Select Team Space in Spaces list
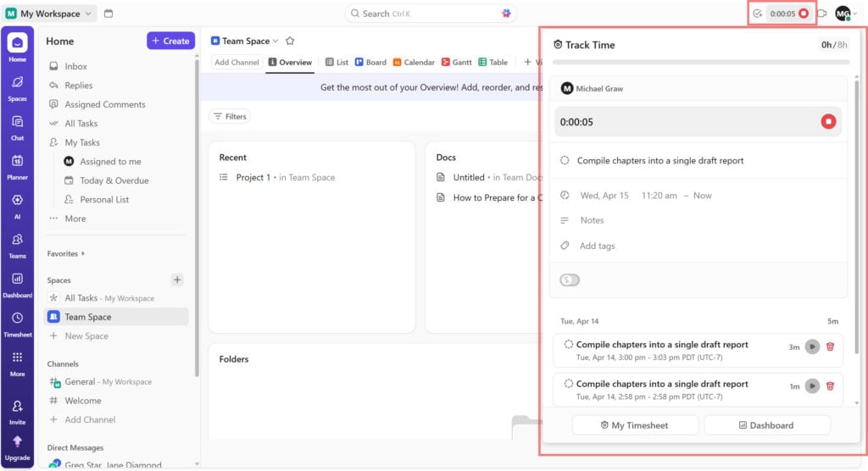Screen dimensions: 868x471 point(116,317)
